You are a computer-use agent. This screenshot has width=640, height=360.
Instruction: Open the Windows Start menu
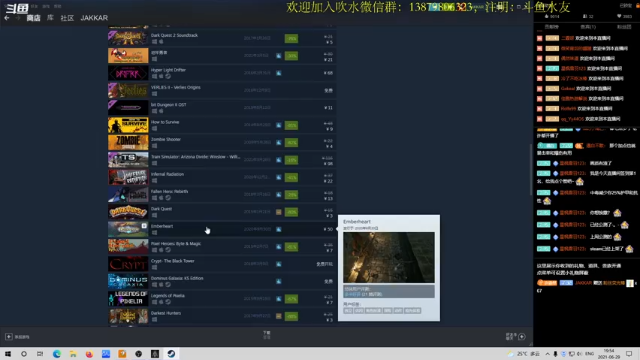tap(8, 354)
